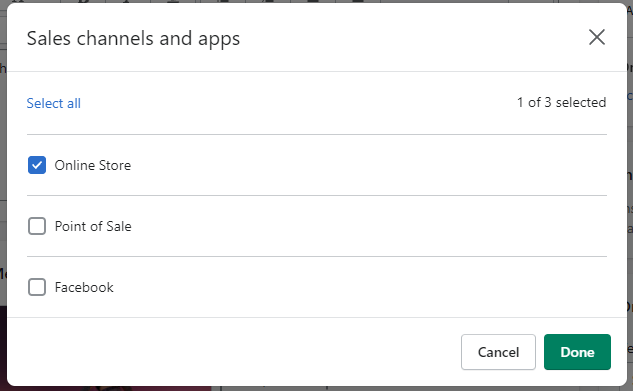Close the Sales channels and apps dialog
Image resolution: width=633 pixels, height=391 pixels.
pos(597,38)
